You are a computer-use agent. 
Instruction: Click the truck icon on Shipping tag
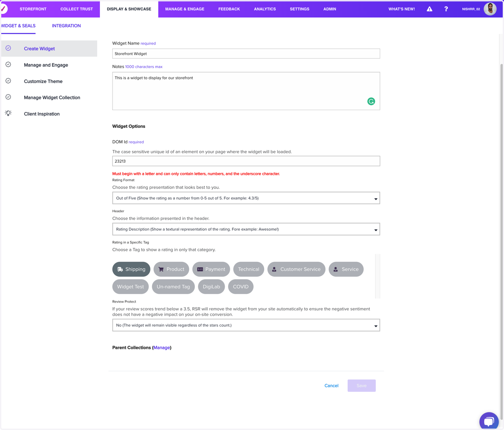[120, 269]
